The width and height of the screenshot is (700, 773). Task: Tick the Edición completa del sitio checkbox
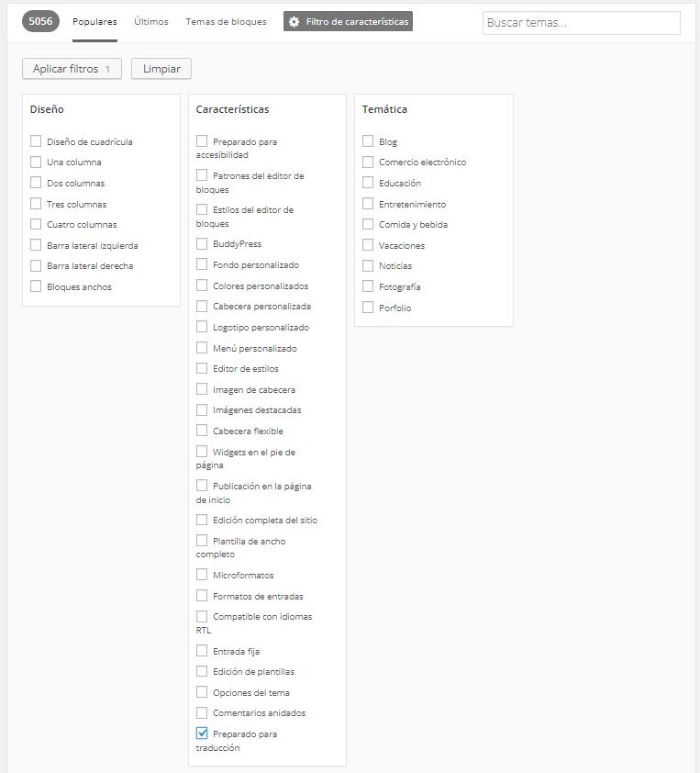(202, 520)
